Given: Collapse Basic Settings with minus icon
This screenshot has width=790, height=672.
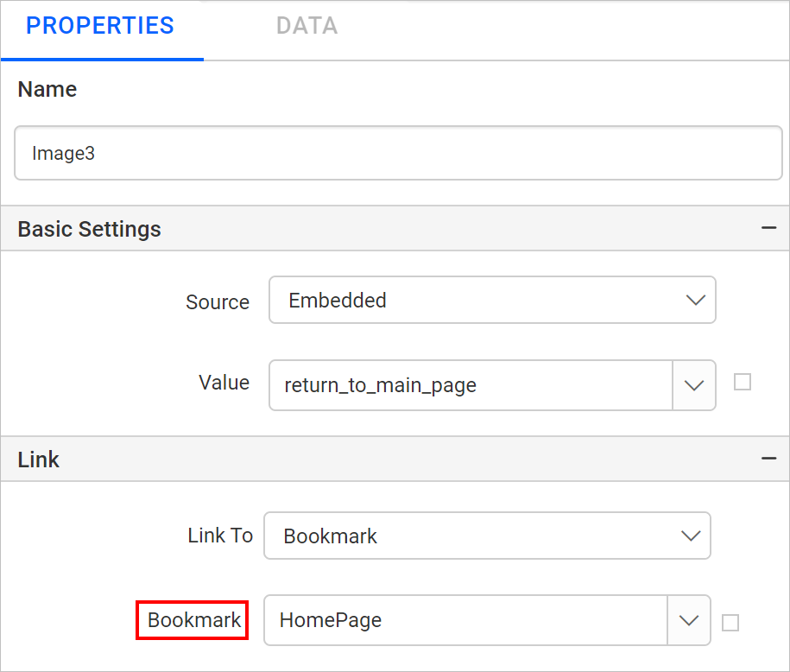Looking at the screenshot, I should coord(768,228).
